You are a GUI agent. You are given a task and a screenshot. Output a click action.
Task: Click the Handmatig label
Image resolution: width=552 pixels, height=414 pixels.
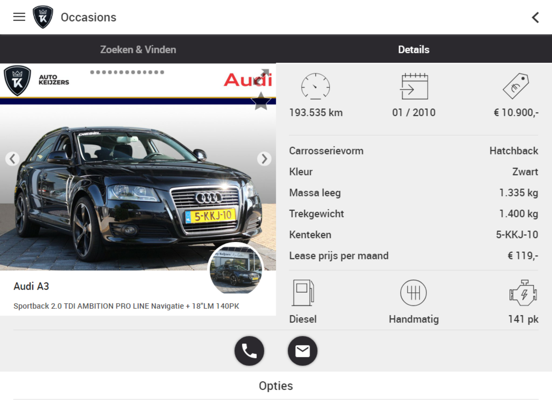pos(414,319)
